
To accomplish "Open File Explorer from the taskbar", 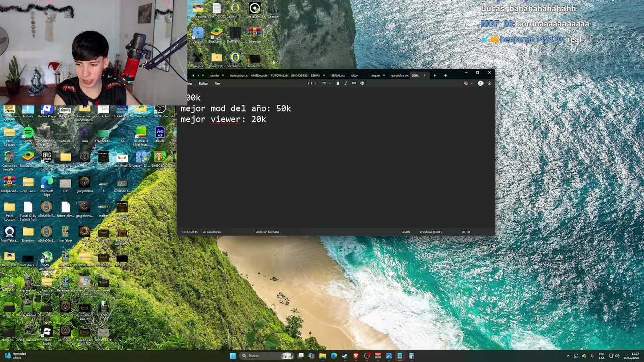I will click(323, 356).
